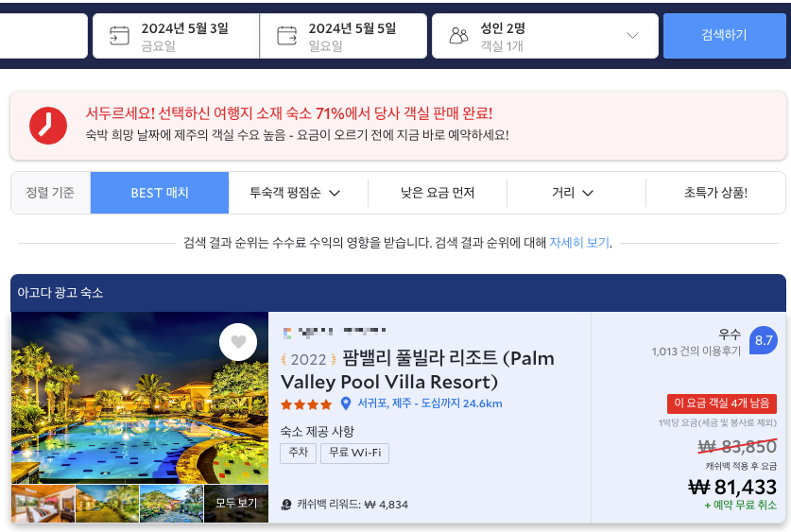Open the 팜밸리 풀빌라 리조트 hotel title
This screenshot has height=532, width=791.
[417, 370]
